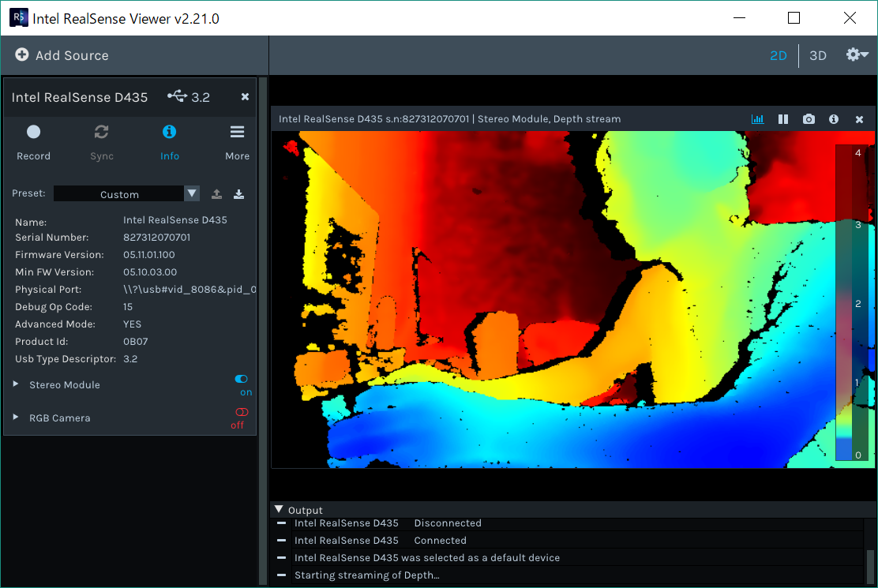Viewport: 878px width, 588px height.
Task: Click the Connected log entry icon
Action: (282, 541)
